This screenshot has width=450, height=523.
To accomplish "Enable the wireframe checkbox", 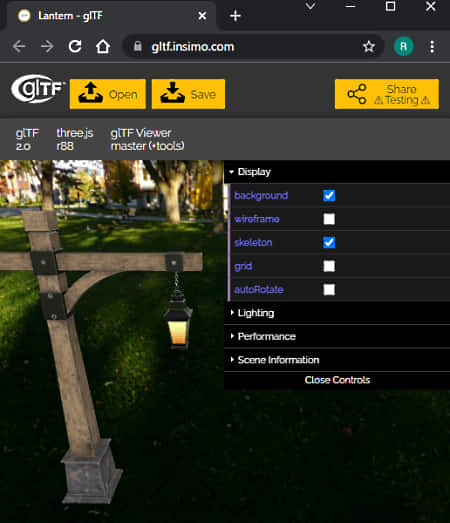I will (329, 219).
